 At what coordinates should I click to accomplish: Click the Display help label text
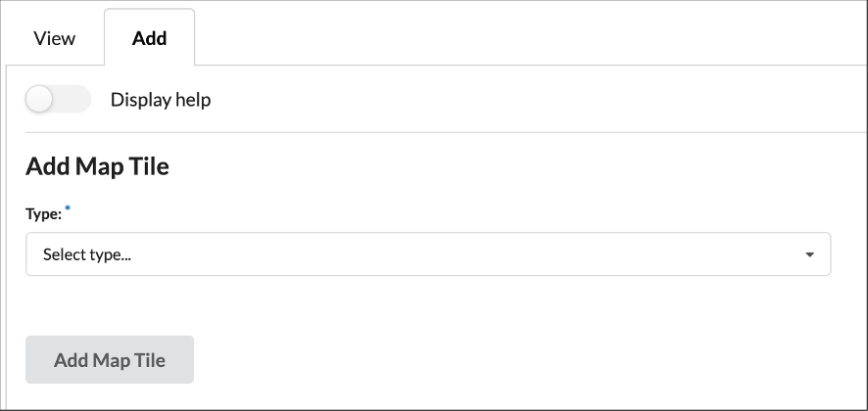[x=161, y=99]
